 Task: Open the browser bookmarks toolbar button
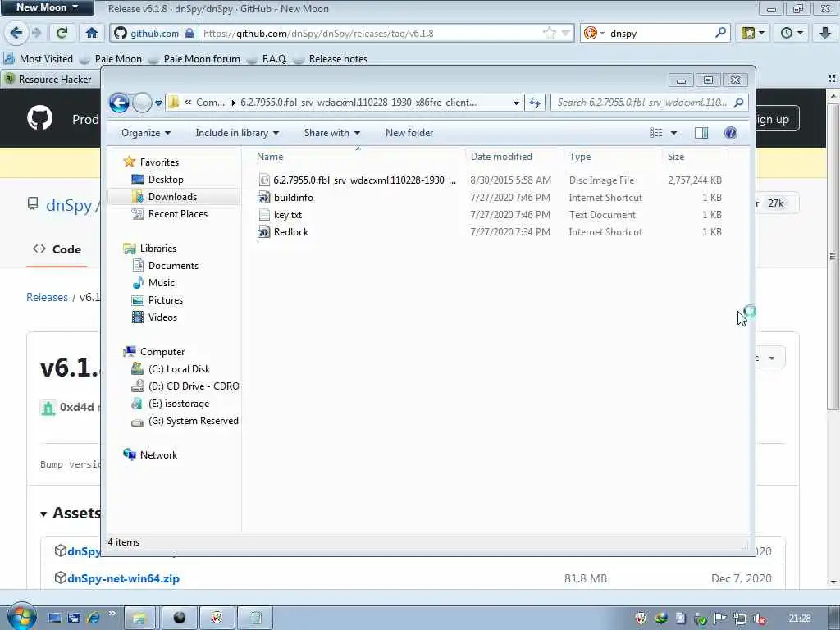pos(752,33)
